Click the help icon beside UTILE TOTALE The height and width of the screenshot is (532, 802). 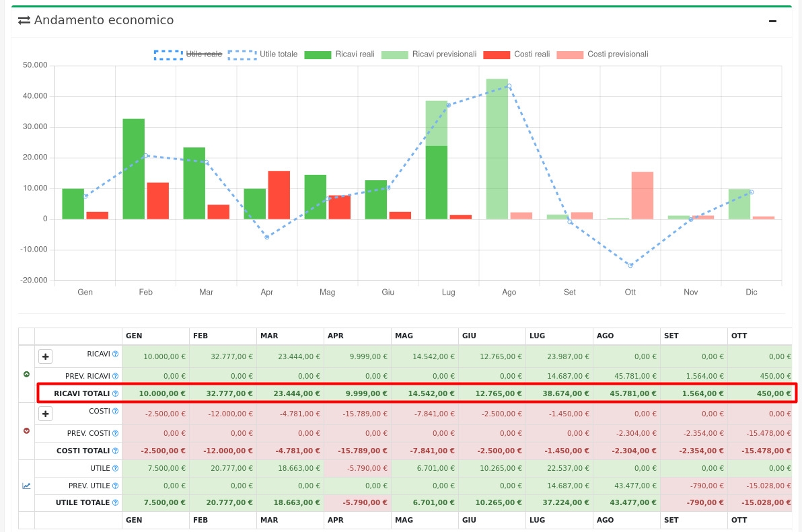(115, 502)
